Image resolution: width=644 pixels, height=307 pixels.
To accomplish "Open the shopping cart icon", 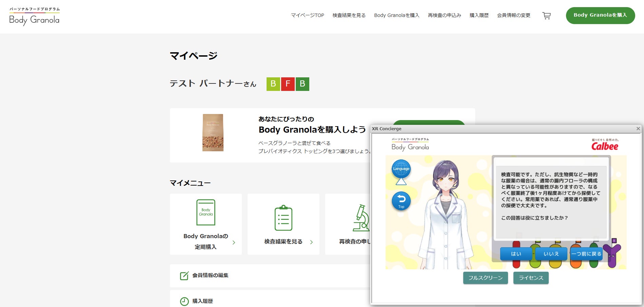I will [546, 16].
